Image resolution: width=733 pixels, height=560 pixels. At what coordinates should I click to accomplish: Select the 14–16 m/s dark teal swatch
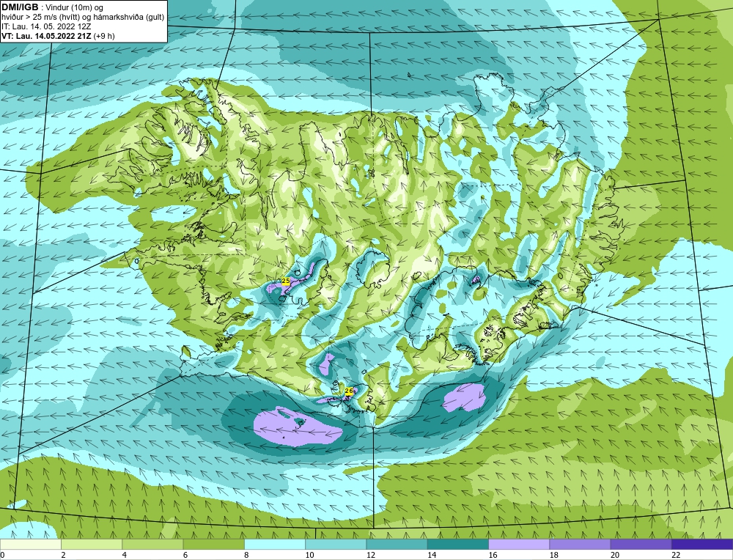point(458,544)
